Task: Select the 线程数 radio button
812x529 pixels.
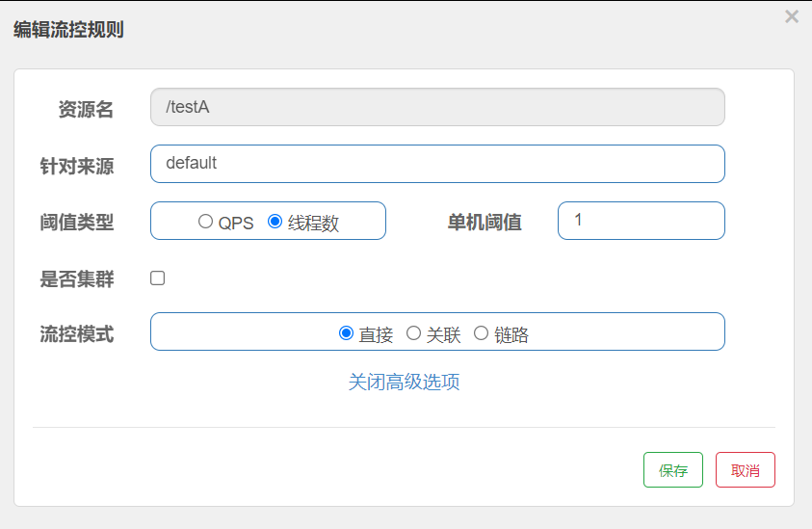Action: tap(275, 222)
